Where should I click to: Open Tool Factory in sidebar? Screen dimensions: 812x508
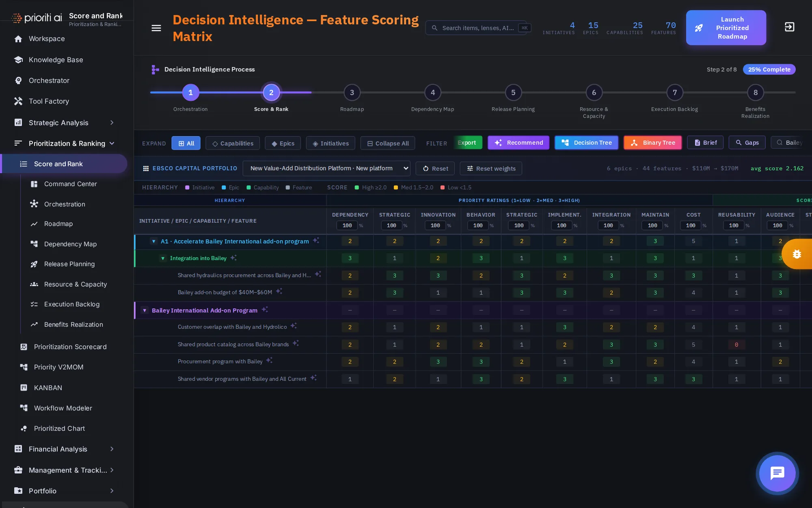(49, 101)
